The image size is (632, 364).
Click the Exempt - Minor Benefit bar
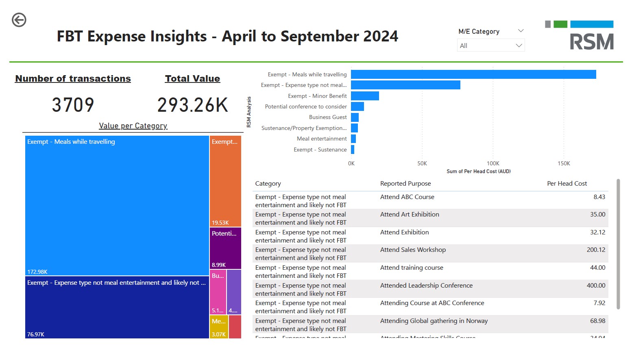pyautogui.click(x=365, y=96)
